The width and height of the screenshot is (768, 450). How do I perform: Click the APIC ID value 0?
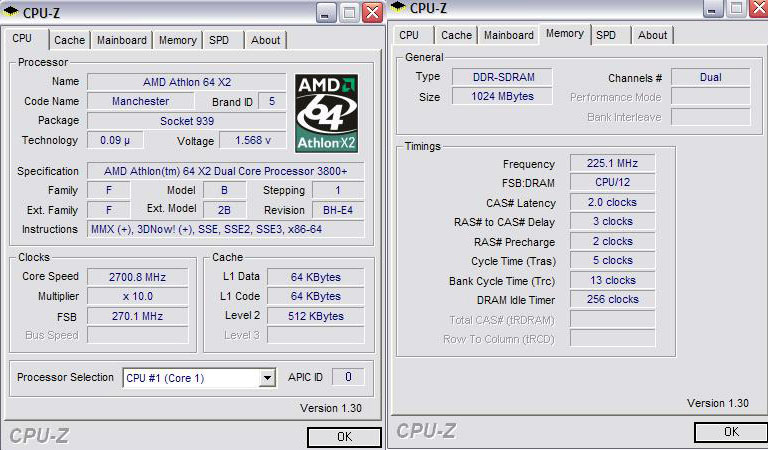(x=348, y=377)
